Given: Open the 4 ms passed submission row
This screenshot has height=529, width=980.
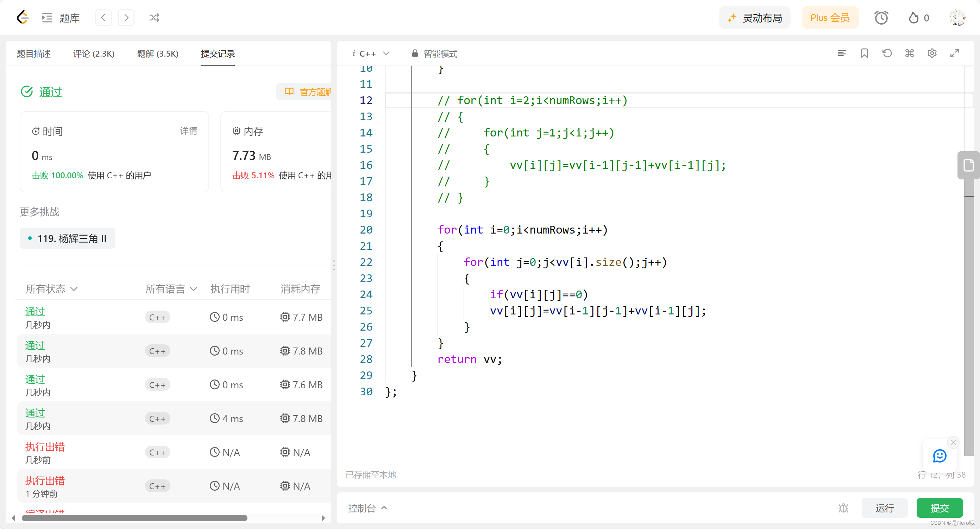Looking at the screenshot, I should 173,419.
